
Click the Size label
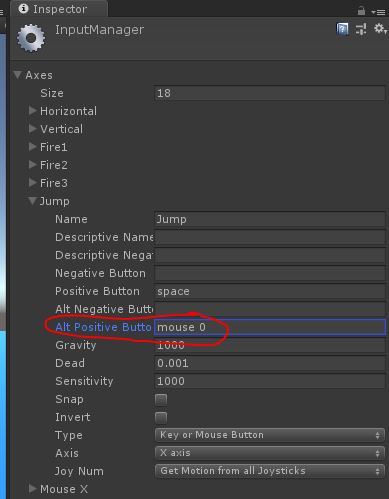52,93
